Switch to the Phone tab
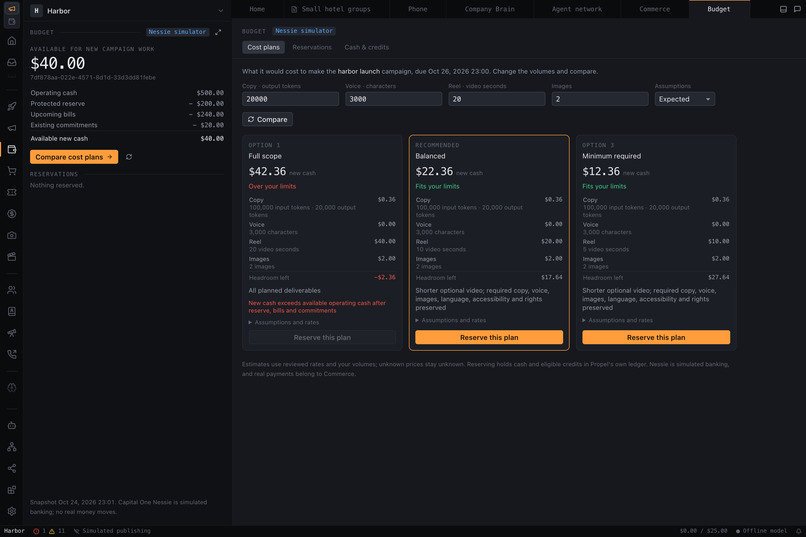The height and width of the screenshot is (537, 806). click(417, 9)
